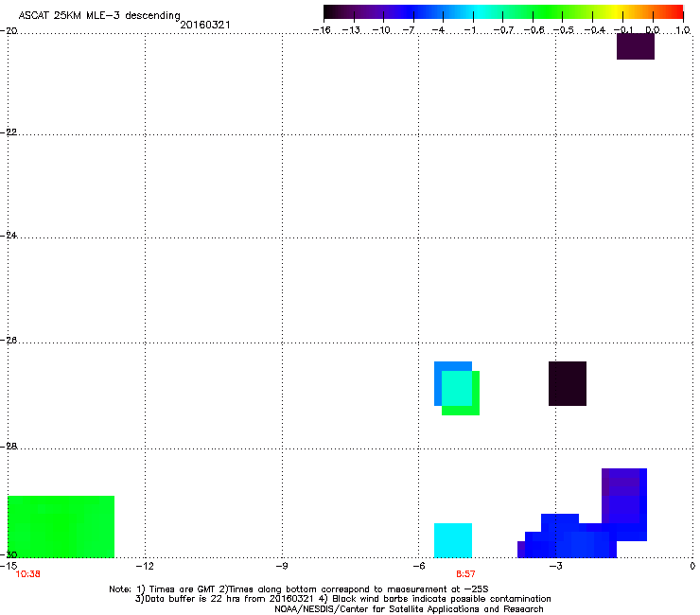The height and width of the screenshot is (615, 700).
Task: Click the longitude axis label 0
Action: click(692, 566)
